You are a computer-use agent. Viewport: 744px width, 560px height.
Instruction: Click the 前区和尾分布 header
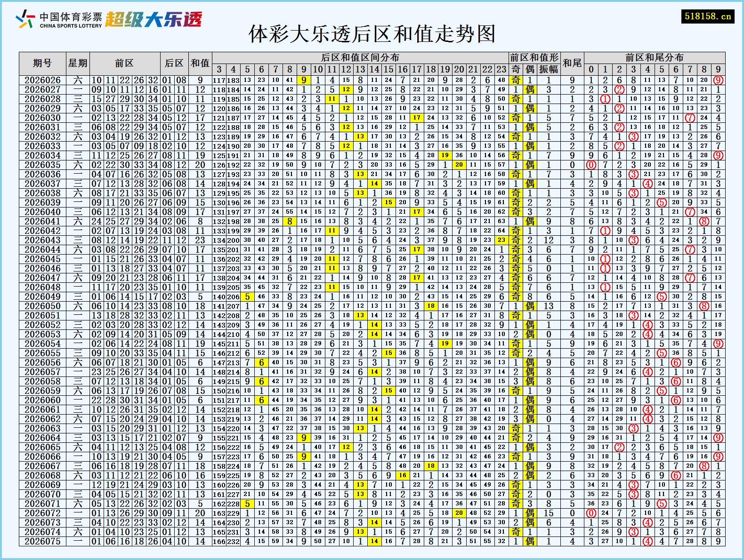pyautogui.click(x=655, y=57)
